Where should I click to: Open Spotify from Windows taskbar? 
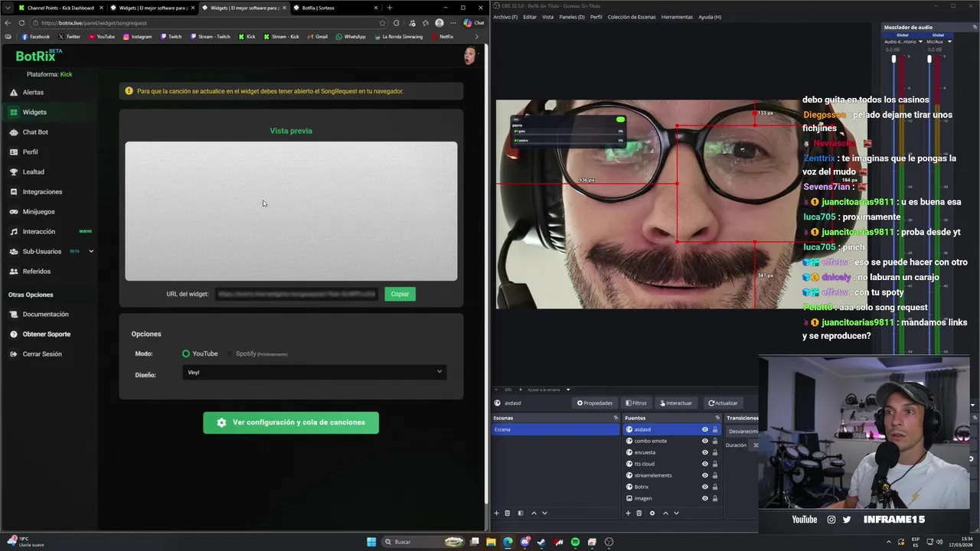pyautogui.click(x=576, y=542)
